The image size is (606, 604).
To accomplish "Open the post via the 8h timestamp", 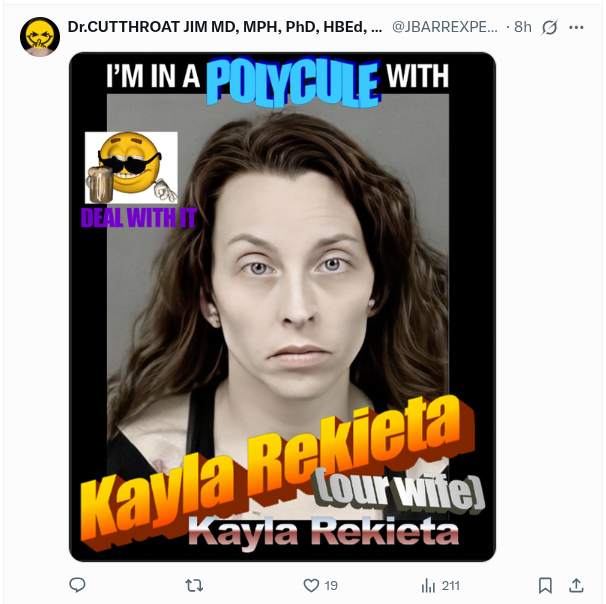I will coord(523,27).
